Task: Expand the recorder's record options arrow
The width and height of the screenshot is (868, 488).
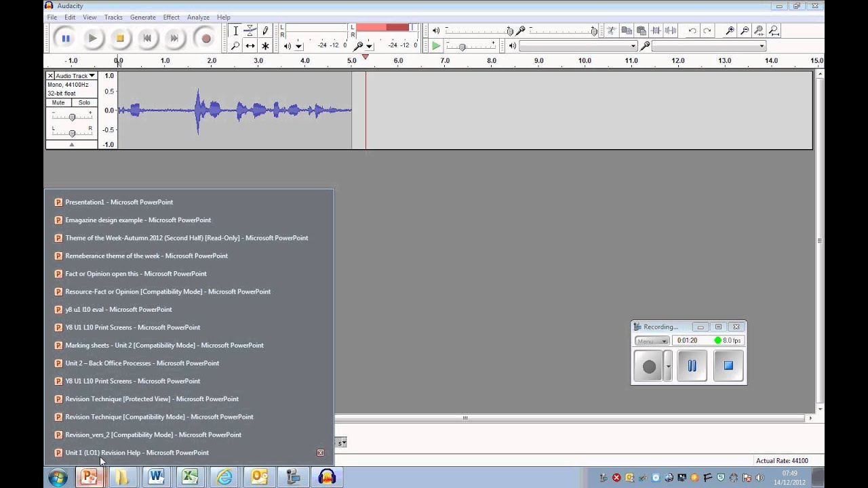Action: pyautogui.click(x=668, y=366)
